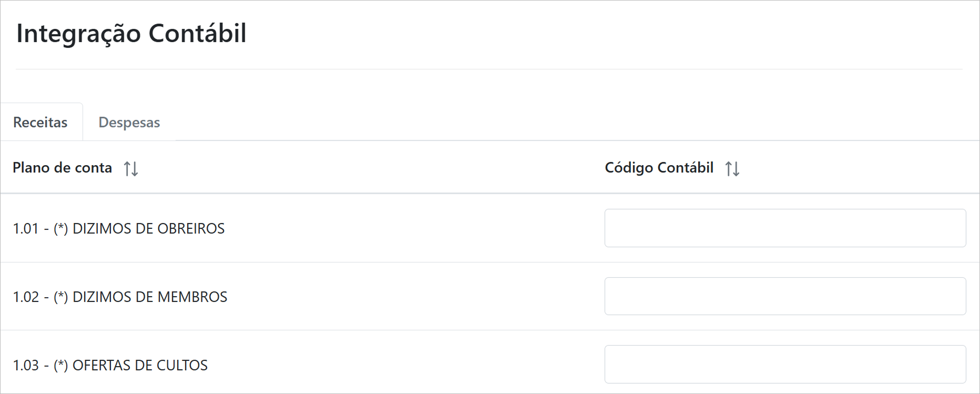This screenshot has height=394, width=980.
Task: Click the Código Contábil sort arrows icon
Action: coord(732,169)
